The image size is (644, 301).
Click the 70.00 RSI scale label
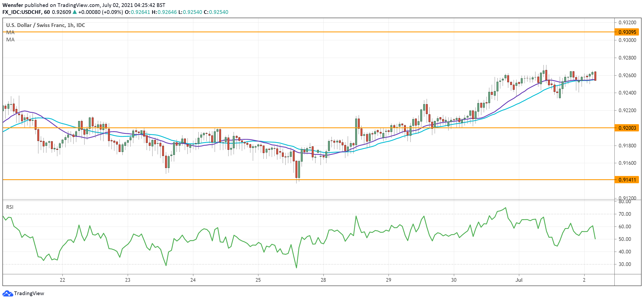625,214
